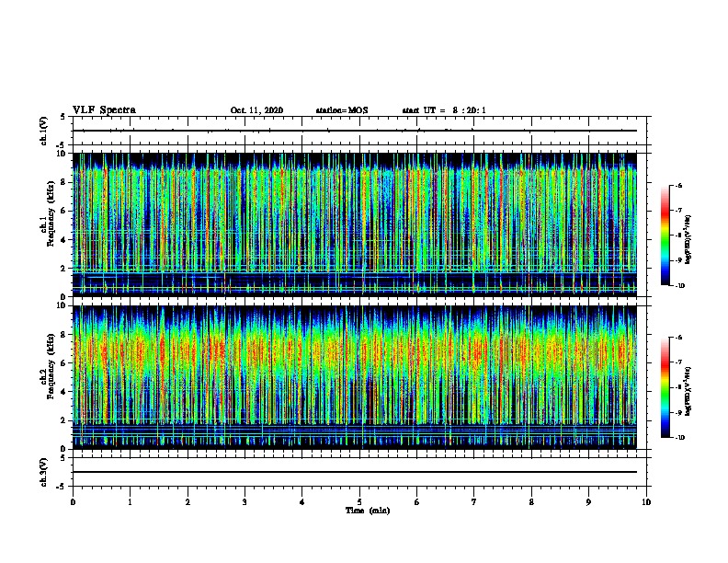Click the "ch.3(V)" waveform axis label

(x=44, y=472)
